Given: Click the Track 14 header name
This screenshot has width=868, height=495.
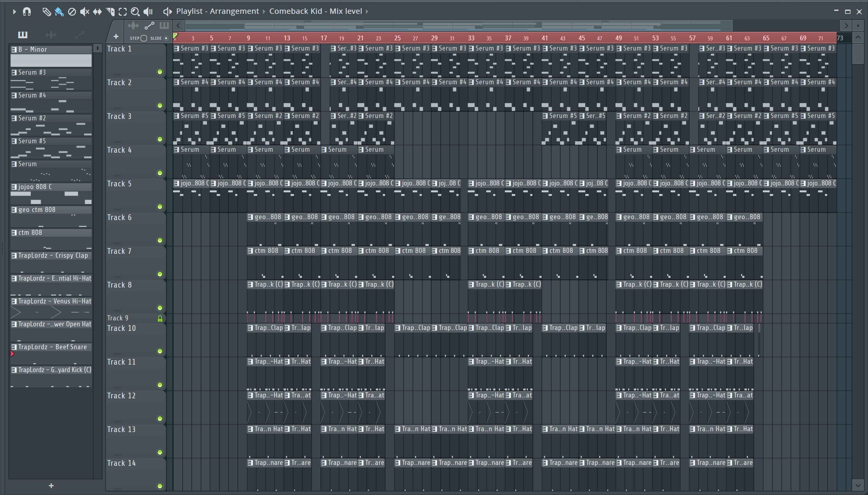Looking at the screenshot, I should [x=121, y=463].
